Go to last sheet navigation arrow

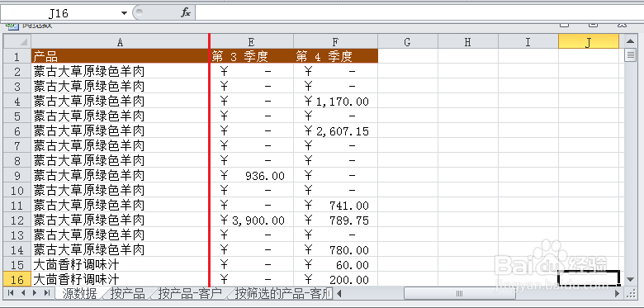[47, 293]
